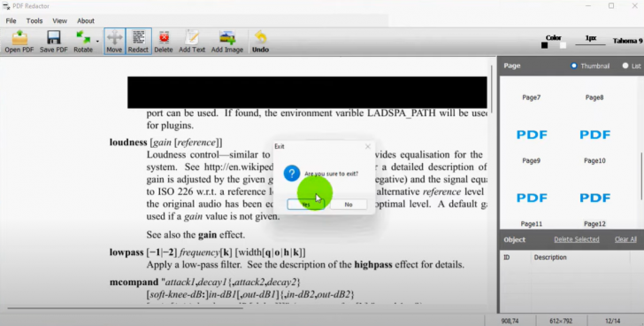Select the Thumbnail radio button
Viewport: 644px width, 326px height.
coord(574,66)
